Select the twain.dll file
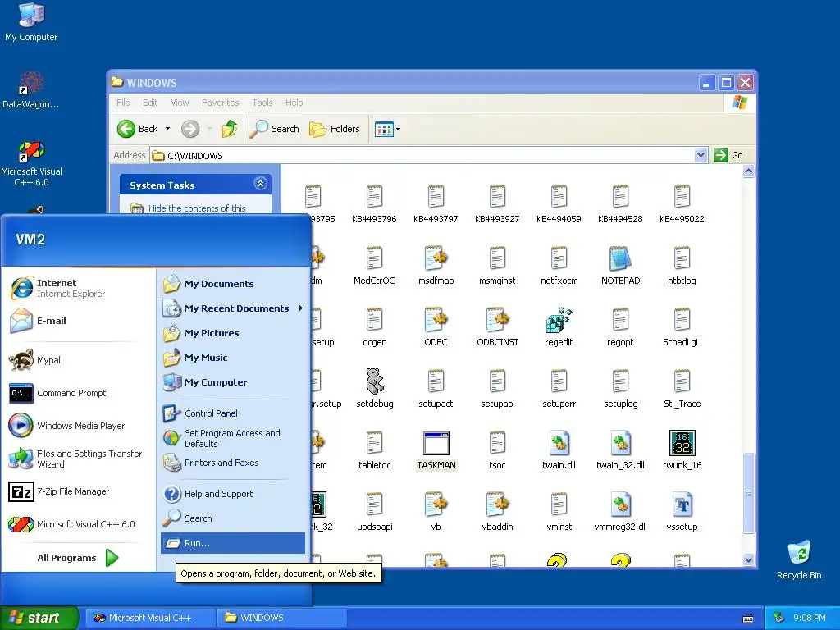 point(559,444)
